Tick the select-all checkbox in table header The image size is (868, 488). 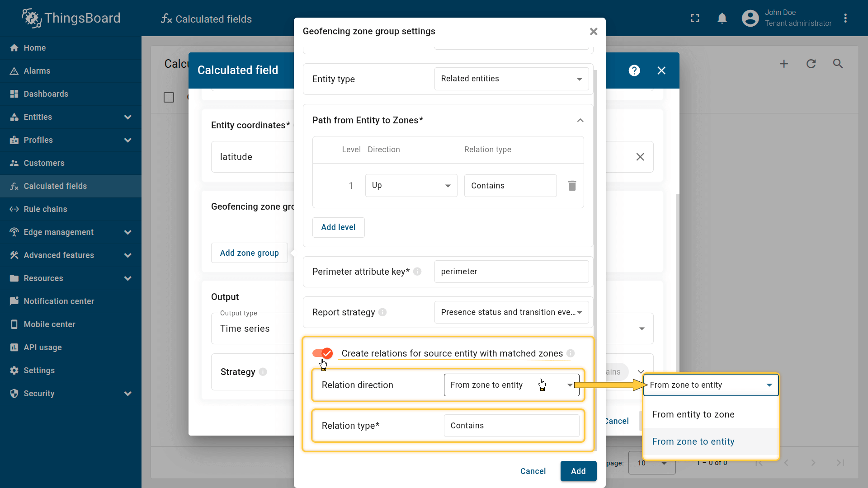(169, 97)
